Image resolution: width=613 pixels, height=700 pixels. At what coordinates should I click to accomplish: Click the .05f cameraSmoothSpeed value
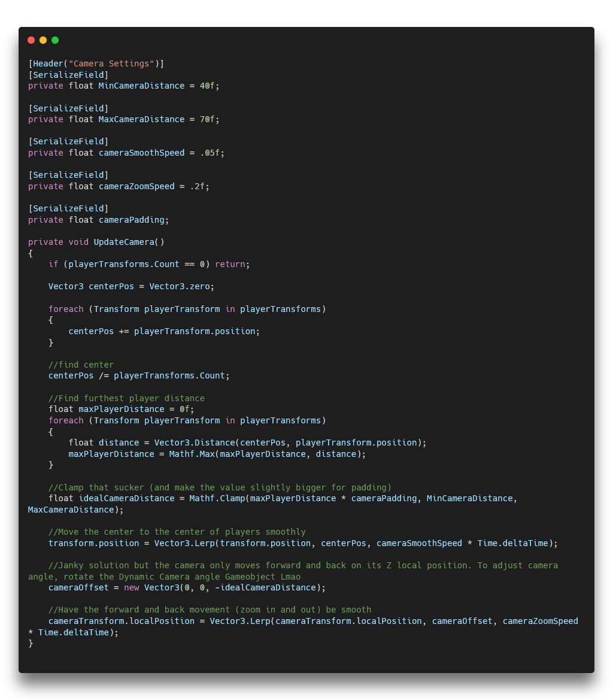pos(210,153)
